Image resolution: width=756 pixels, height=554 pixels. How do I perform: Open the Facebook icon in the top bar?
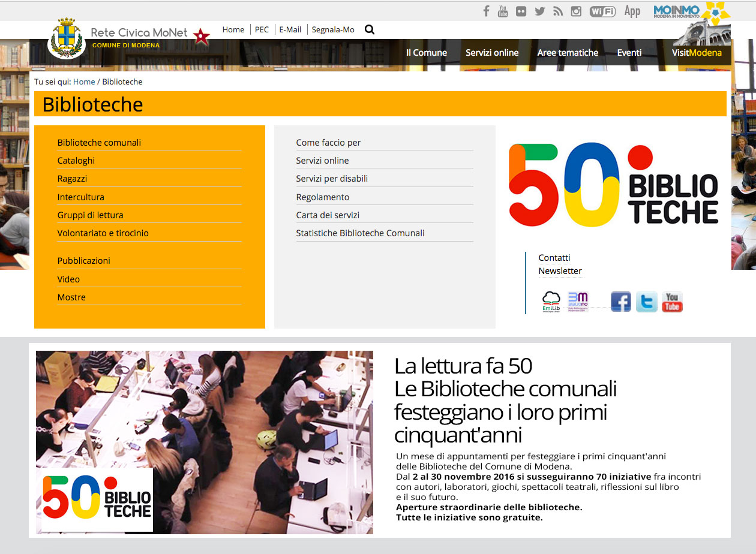coord(486,11)
